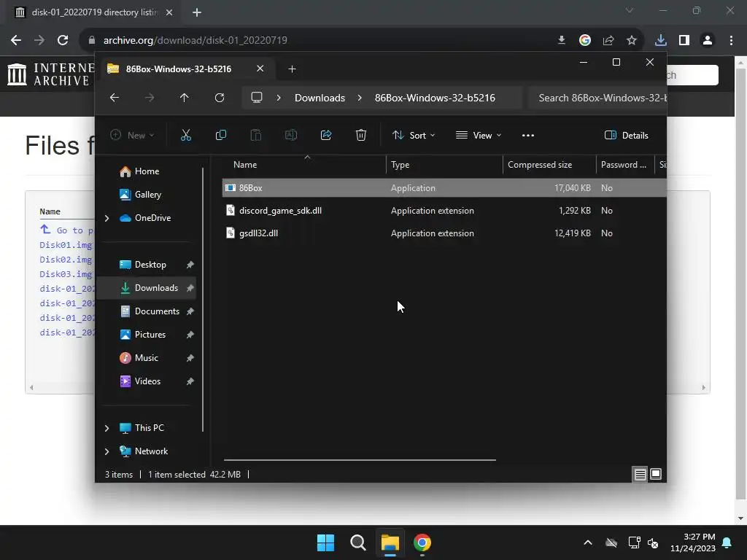Click Downloads breadcrumb in address bar
Screen dimensions: 747x560
(320, 98)
